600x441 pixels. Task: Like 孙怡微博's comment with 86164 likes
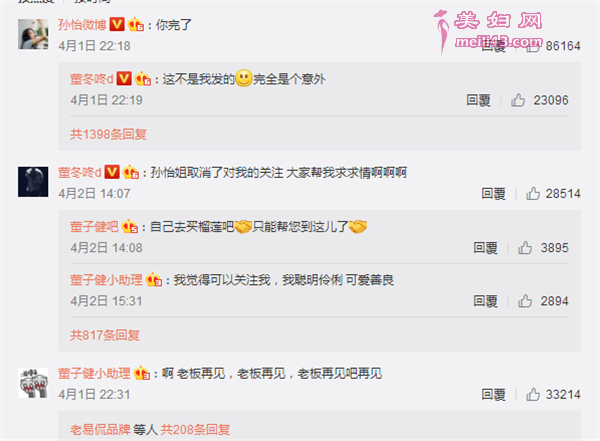click(532, 46)
